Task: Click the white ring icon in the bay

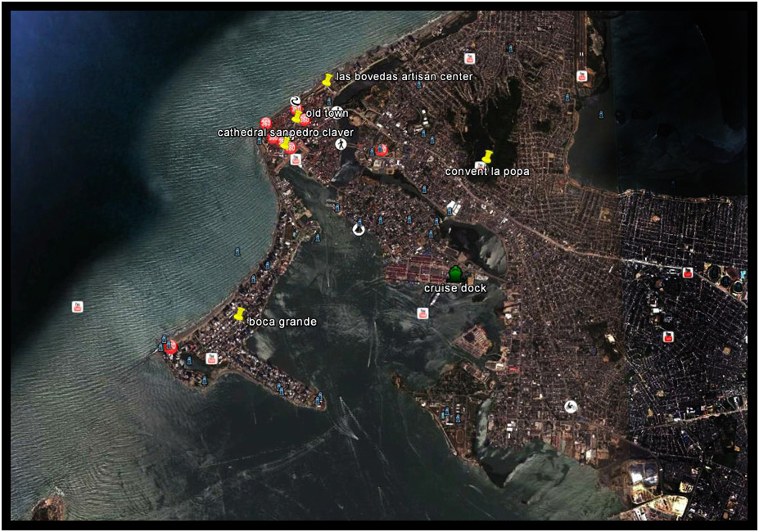Action: [x=358, y=229]
